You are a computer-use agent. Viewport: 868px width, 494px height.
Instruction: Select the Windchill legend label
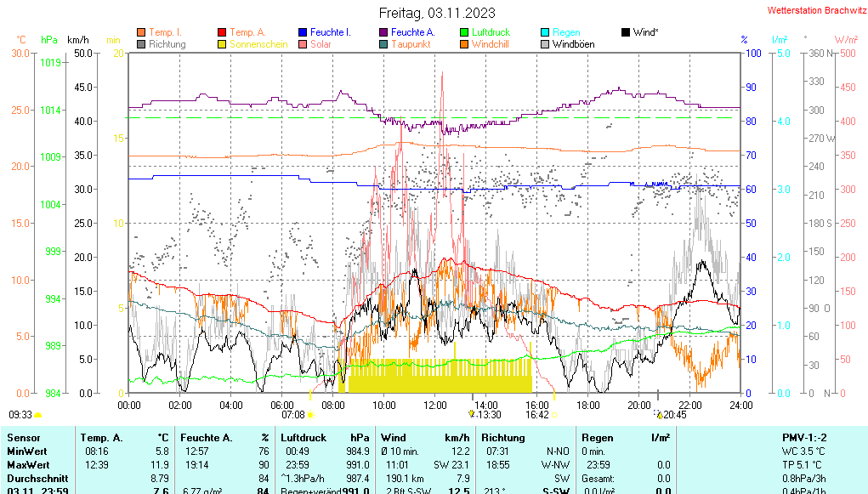click(x=490, y=44)
